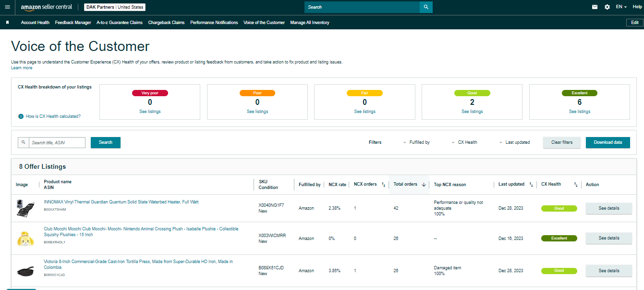This screenshot has width=644, height=290.
Task: Click the NCX rate column header
Action: [337, 185]
